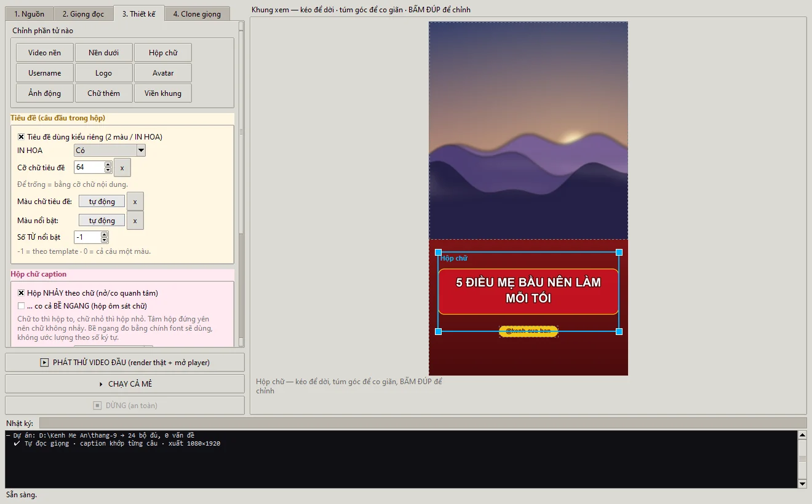Open 'Màu chữ tiêu đề' color picker
This screenshot has height=504, width=812.
pyautogui.click(x=101, y=202)
